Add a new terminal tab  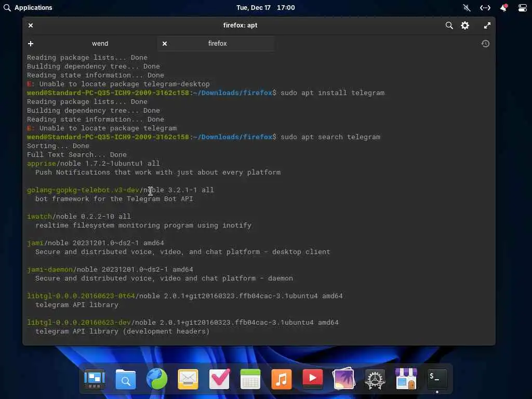point(31,44)
